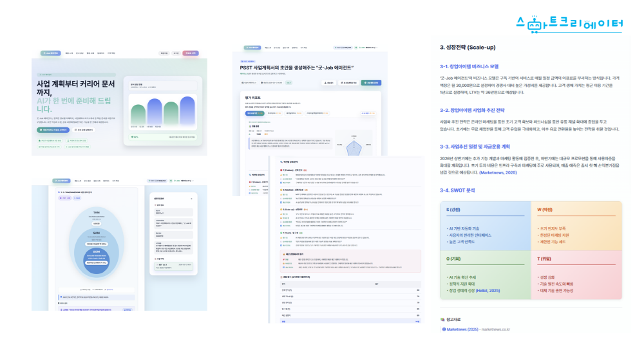Click the blue radar chart pentagon
This screenshot has width=644, height=348.
point(355,147)
